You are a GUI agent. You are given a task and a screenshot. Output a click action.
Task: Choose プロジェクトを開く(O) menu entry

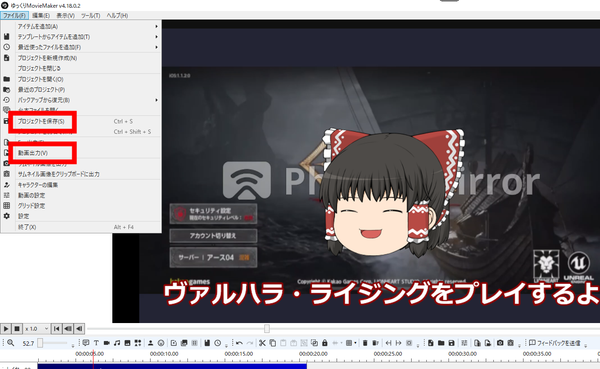coord(81,79)
